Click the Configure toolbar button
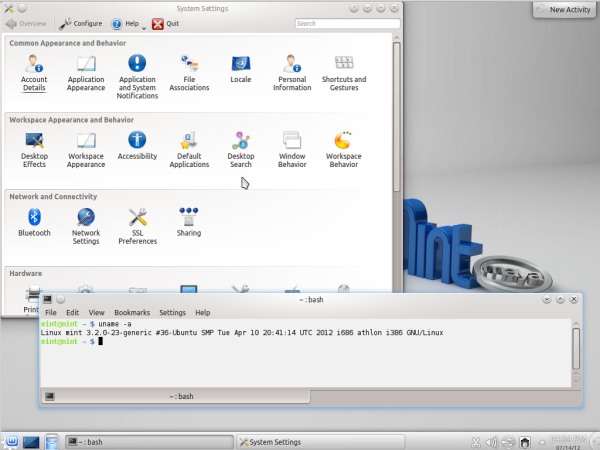Viewport: 600px width, 450px height. click(x=80, y=23)
